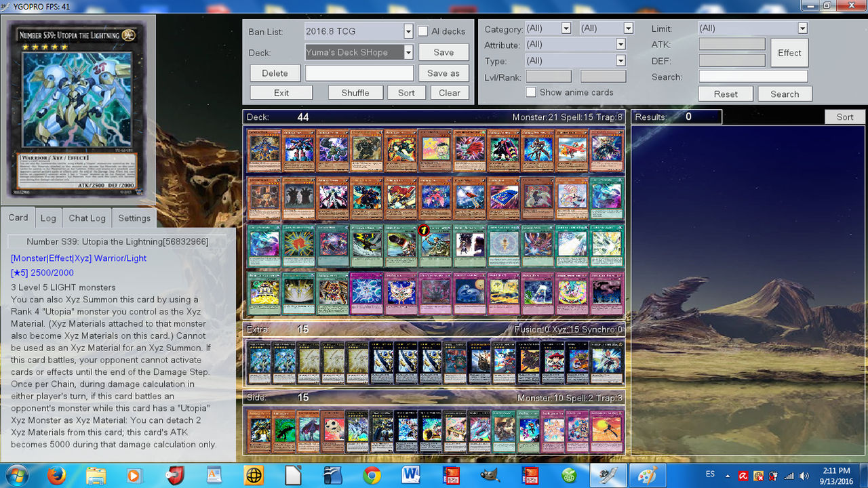
Task: Enable the AI decks checkbox
Action: (x=422, y=31)
